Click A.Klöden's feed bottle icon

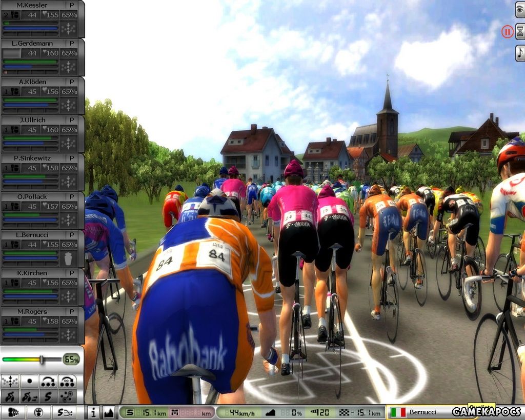coord(14,91)
